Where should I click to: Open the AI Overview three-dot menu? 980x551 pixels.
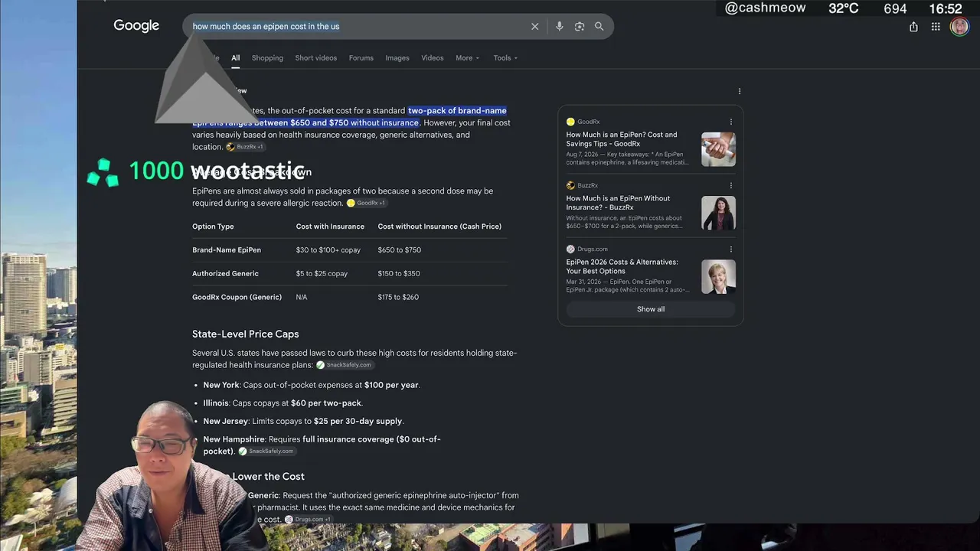(x=739, y=91)
